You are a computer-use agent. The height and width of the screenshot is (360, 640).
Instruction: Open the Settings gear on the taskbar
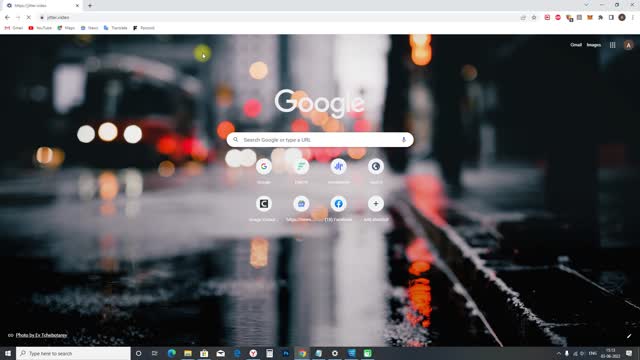pyautogui.click(x=335, y=353)
